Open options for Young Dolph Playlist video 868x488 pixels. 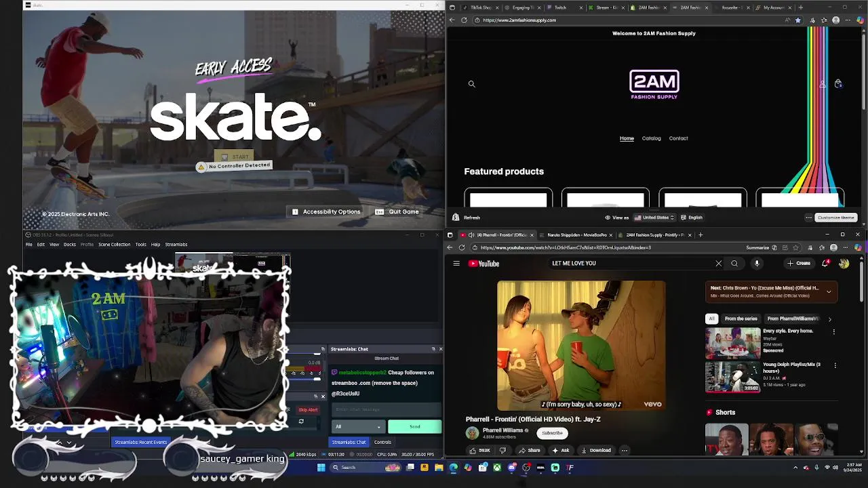coord(835,365)
